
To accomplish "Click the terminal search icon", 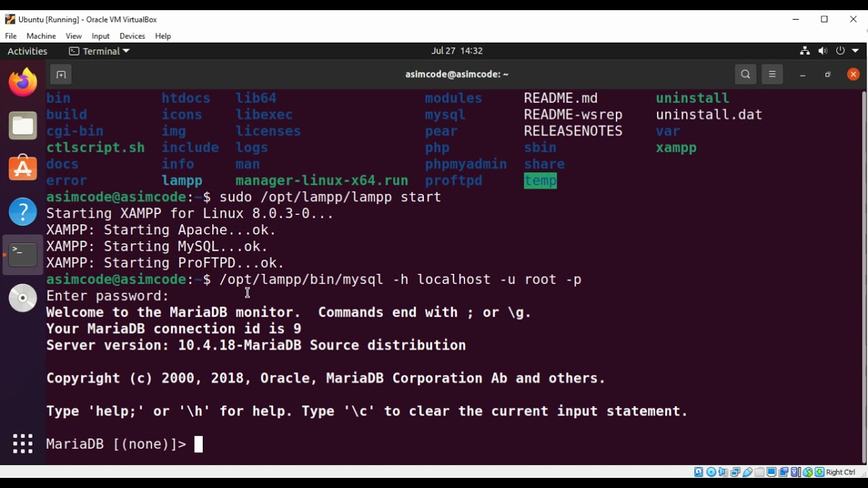I will coord(745,75).
